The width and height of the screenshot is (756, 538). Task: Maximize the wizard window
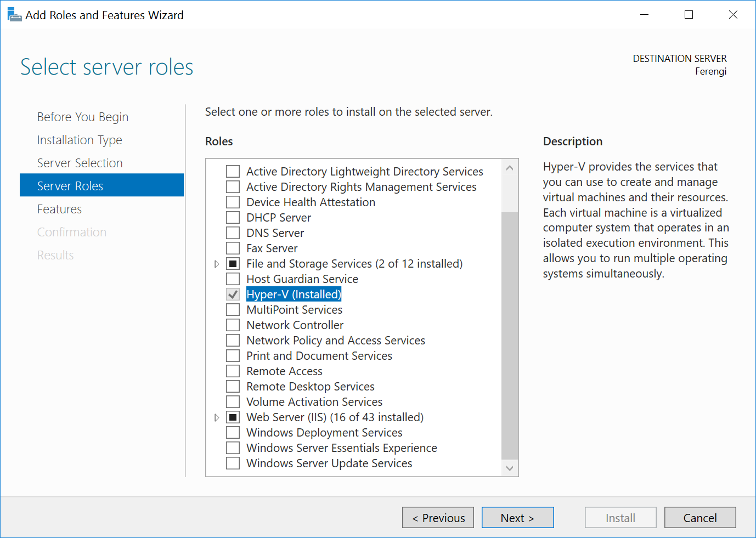coord(689,15)
